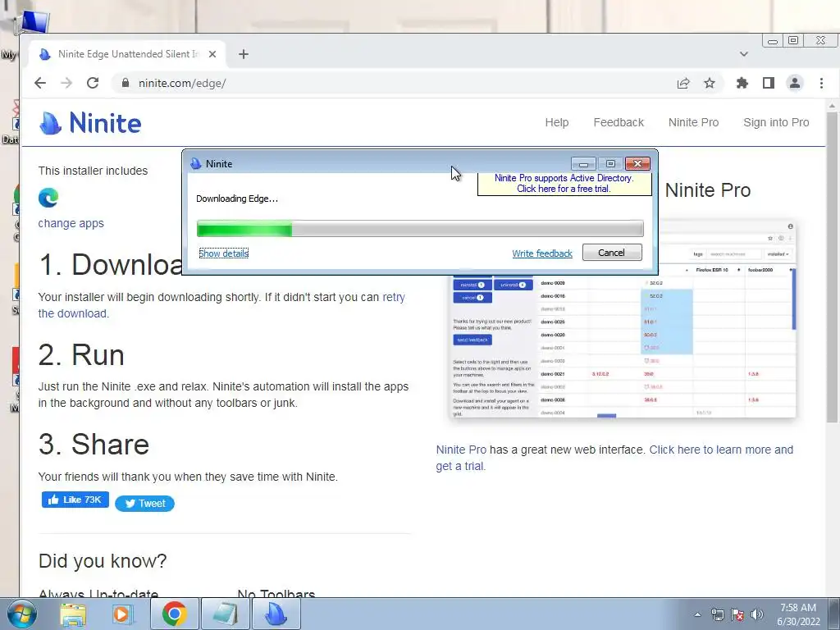Screen dimensions: 840x630
Task: Open the volume speaker icon
Action: point(757,615)
